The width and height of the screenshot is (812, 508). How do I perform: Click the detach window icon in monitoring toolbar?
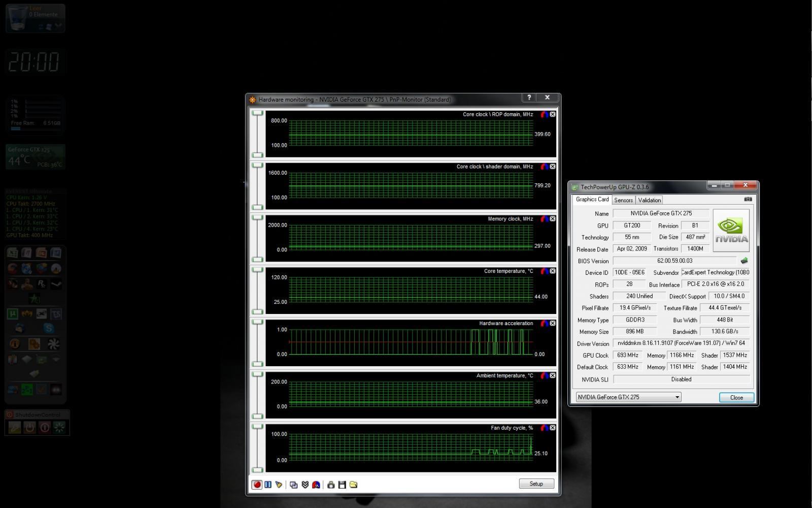click(x=293, y=485)
